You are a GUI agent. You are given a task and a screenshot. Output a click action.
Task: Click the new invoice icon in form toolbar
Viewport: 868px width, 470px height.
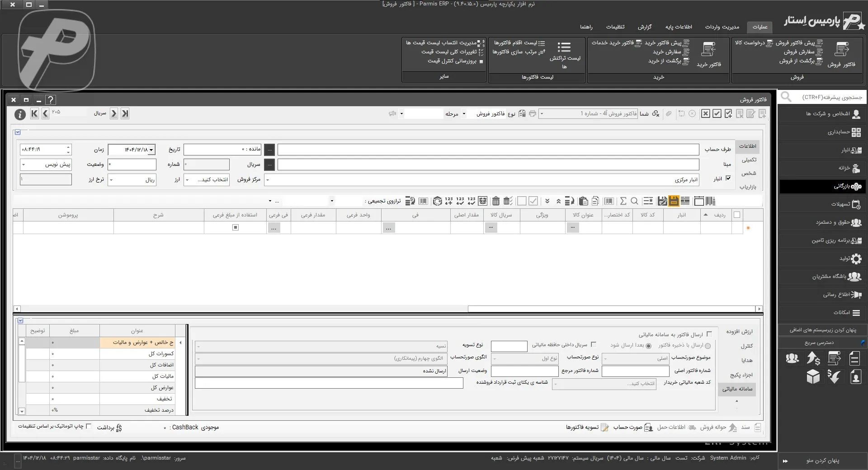(x=762, y=114)
